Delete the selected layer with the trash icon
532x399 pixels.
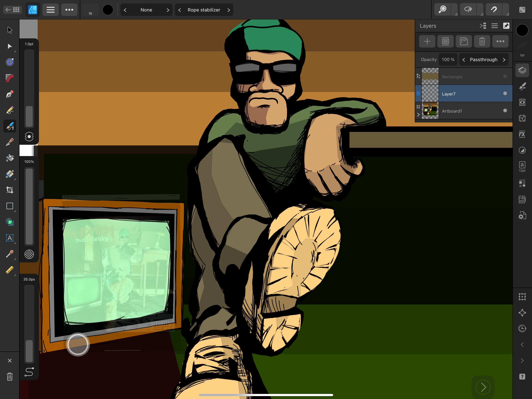point(482,41)
